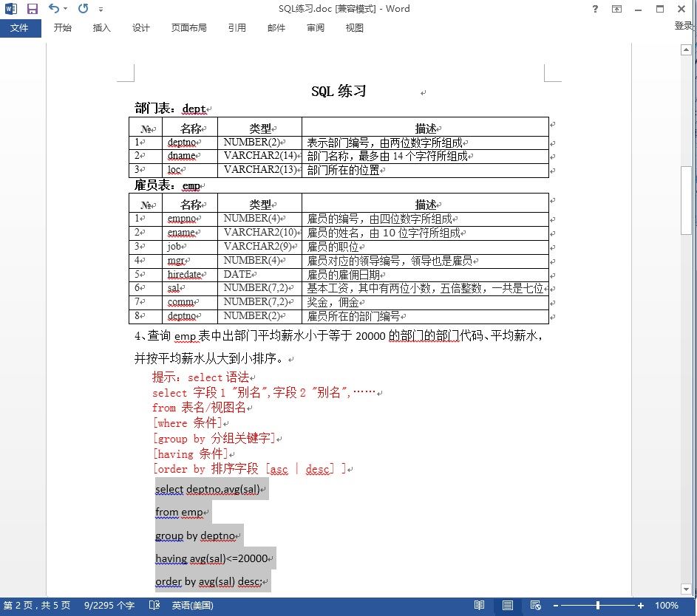Viewport: 697px width, 616px height.
Task: Click the empno cell in emp table
Action: click(x=190, y=219)
